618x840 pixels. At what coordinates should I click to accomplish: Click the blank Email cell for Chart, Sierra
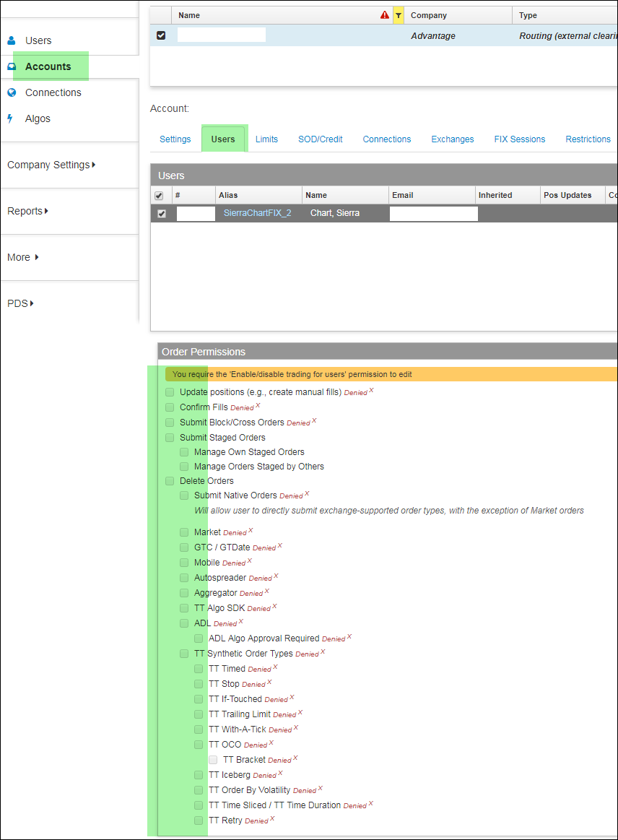coord(434,214)
